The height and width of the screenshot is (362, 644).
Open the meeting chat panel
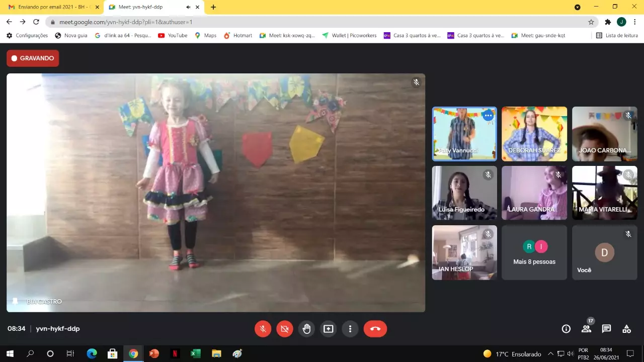pos(606,329)
